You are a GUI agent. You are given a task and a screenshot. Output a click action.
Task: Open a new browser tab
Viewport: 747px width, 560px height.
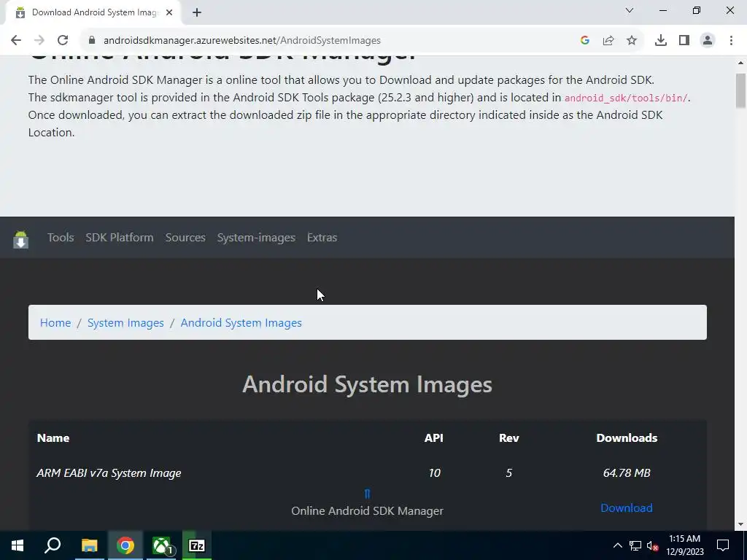197,13
